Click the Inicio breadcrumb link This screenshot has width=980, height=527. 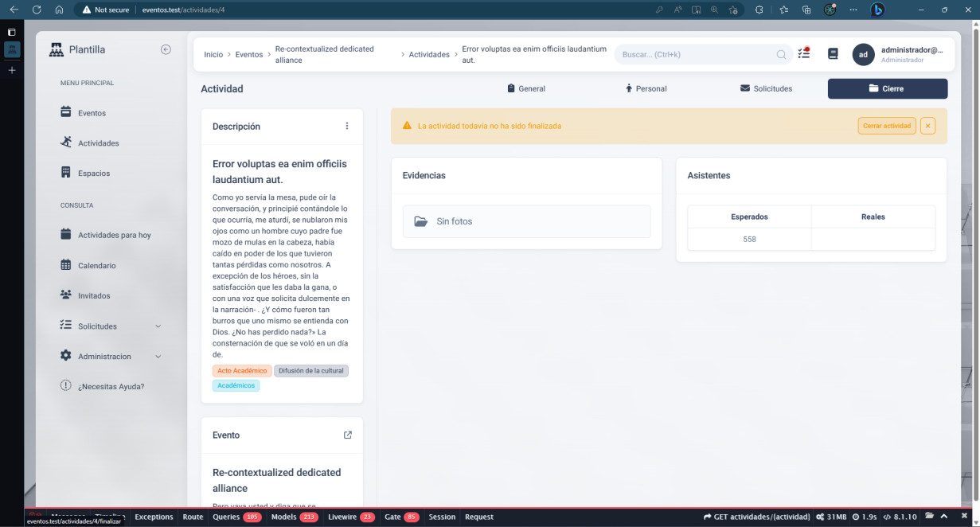(x=213, y=55)
